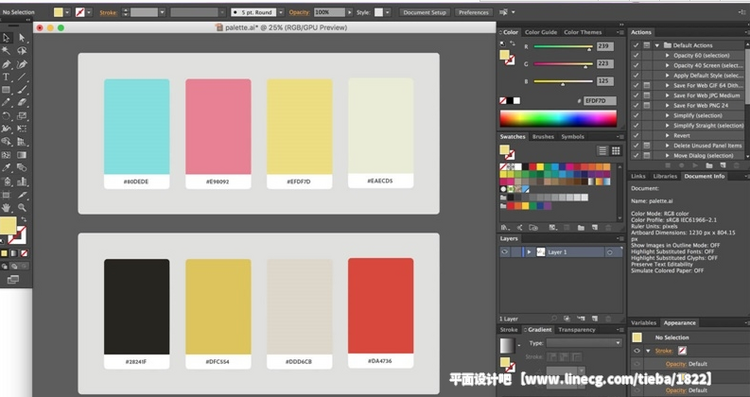The image size is (750, 397).
Task: Switch to the Color Guide tab
Action: [540, 32]
